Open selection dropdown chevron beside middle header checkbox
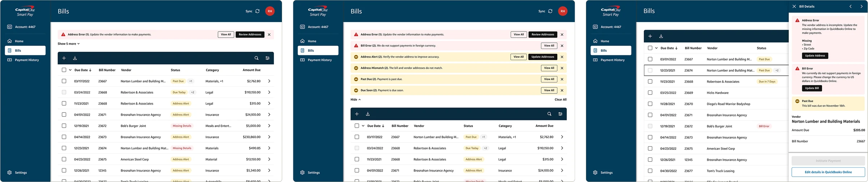The image size is (868, 182). (x=363, y=126)
